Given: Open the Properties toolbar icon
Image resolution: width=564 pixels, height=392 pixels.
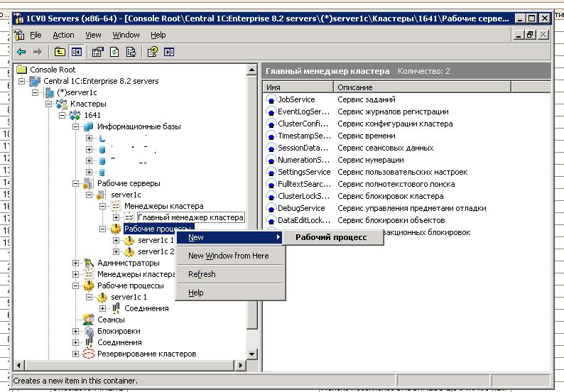Looking at the screenshot, I should (x=97, y=52).
